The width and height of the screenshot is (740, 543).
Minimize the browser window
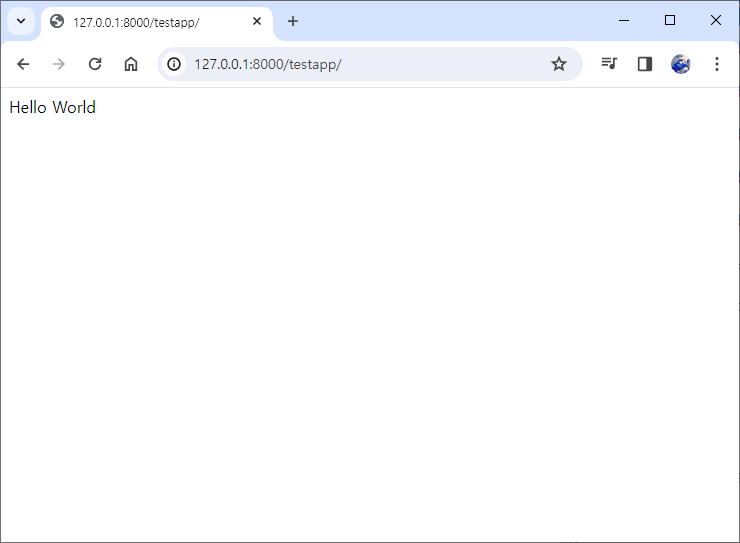pos(623,20)
